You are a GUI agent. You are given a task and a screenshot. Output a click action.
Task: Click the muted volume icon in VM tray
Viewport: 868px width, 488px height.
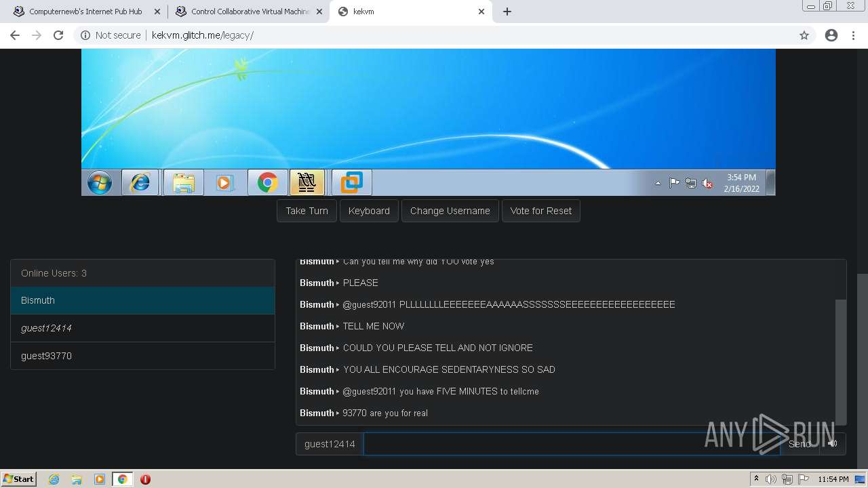click(x=707, y=183)
